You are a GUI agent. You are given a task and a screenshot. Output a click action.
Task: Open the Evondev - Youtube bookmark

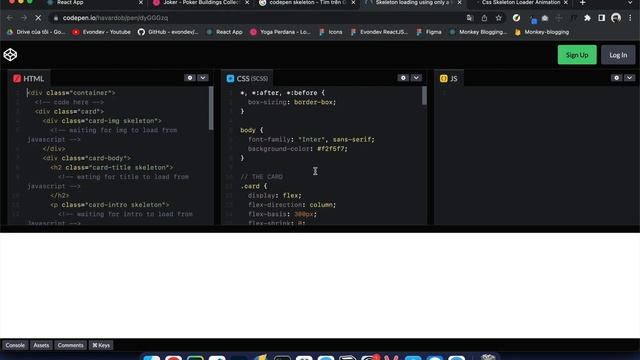point(102,32)
